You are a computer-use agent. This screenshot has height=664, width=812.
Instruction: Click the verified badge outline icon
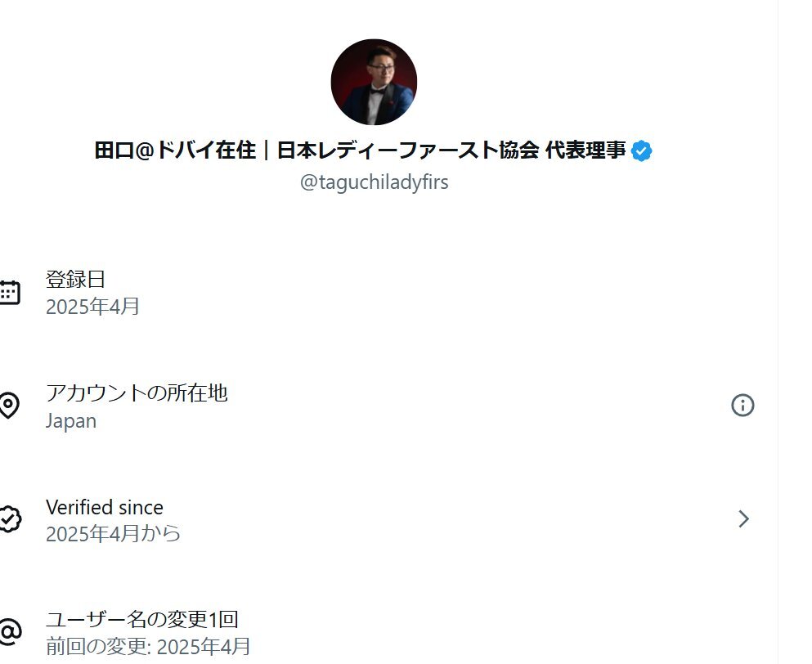9,519
